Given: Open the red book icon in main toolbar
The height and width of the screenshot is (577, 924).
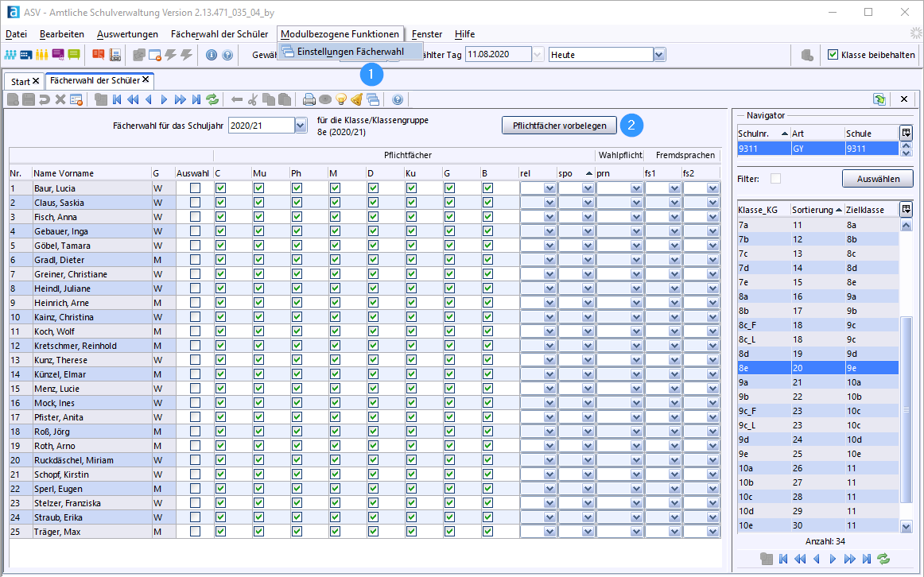Looking at the screenshot, I should coord(99,55).
